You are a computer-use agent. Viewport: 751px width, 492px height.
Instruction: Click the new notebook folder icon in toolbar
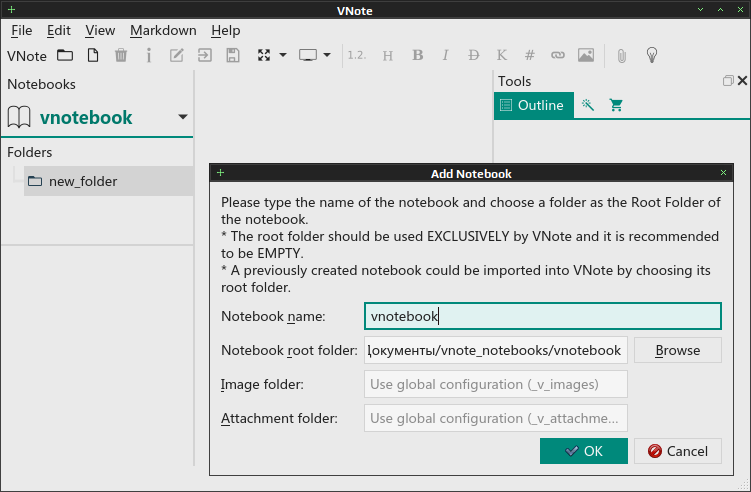point(65,56)
